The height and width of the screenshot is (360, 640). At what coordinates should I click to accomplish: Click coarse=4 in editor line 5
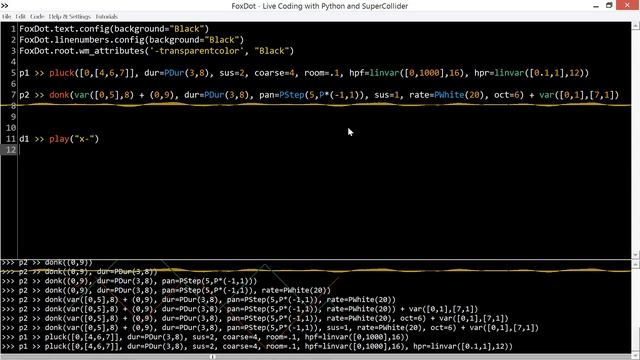click(274, 73)
